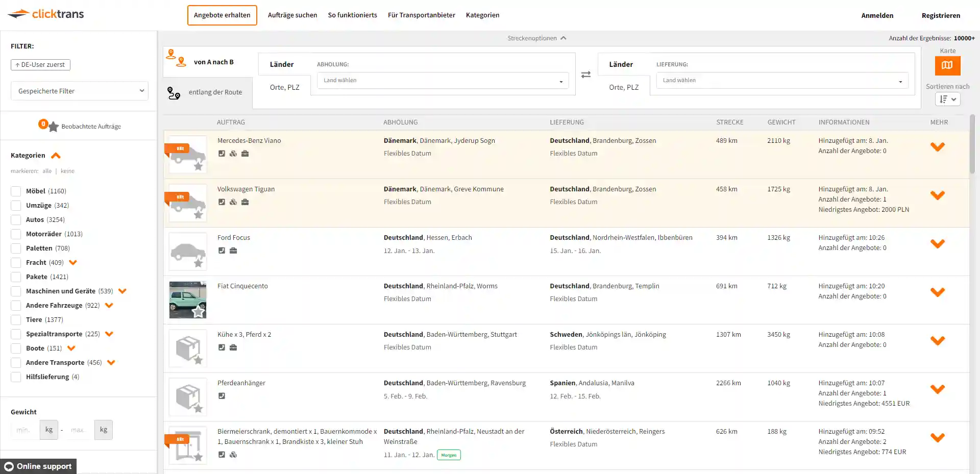Click the Beobachtete Aufträge star icon
This screenshot has height=474, width=980.
(53, 127)
